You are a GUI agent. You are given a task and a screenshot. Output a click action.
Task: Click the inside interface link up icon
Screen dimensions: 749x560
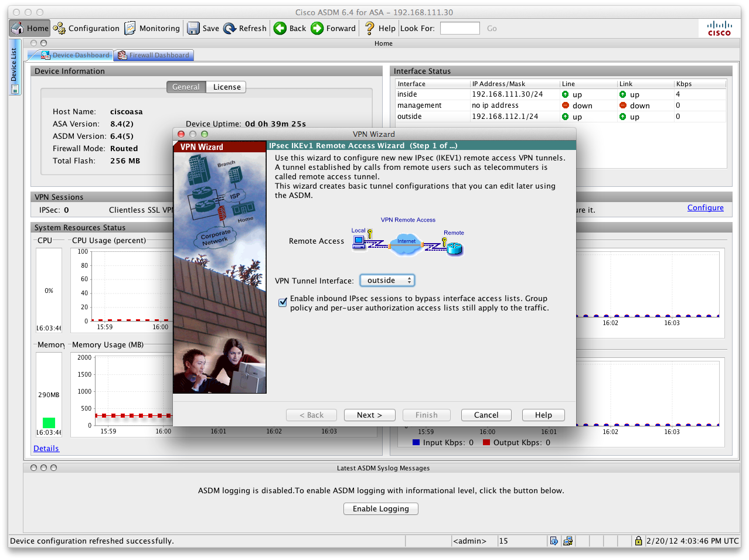(622, 94)
